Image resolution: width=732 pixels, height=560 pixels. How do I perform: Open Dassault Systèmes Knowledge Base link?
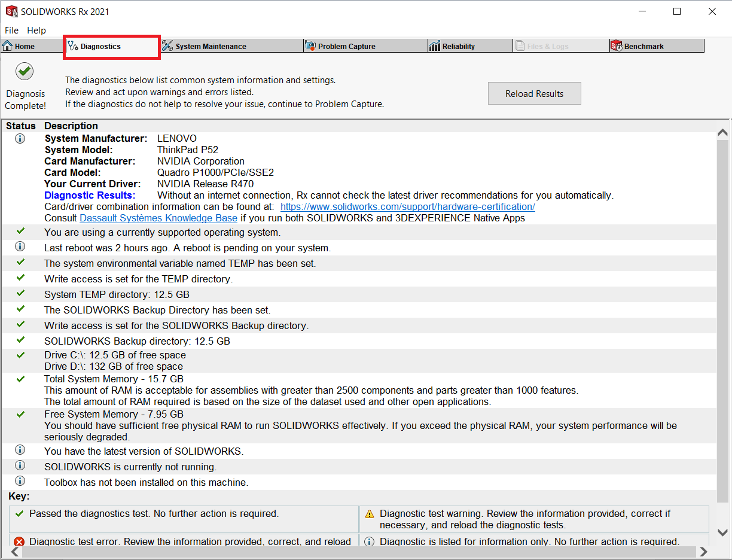158,218
